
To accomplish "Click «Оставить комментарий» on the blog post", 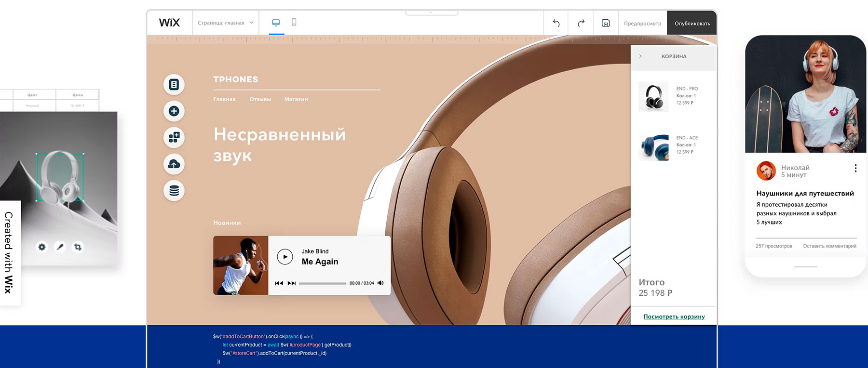I will (x=829, y=246).
